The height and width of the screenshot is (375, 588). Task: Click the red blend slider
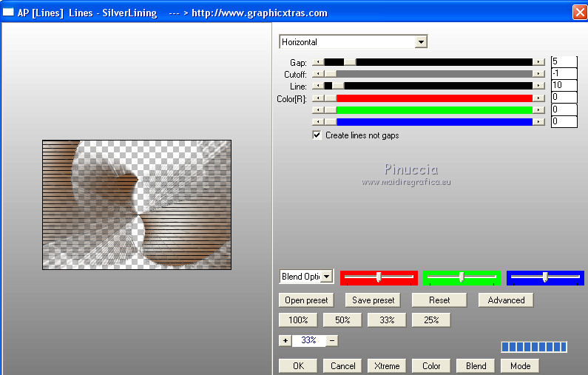(x=379, y=277)
